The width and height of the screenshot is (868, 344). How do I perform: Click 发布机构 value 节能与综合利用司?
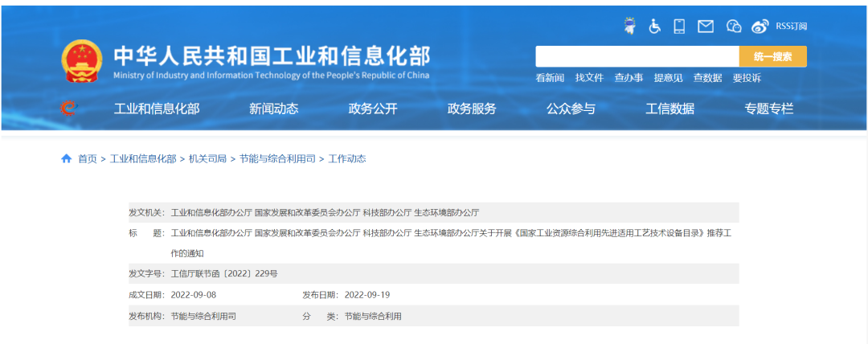click(203, 317)
